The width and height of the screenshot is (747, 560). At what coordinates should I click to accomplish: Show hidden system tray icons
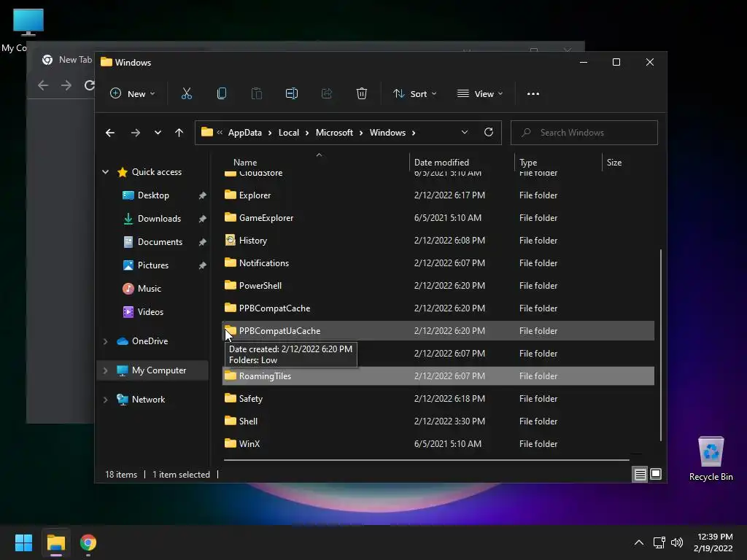639,542
